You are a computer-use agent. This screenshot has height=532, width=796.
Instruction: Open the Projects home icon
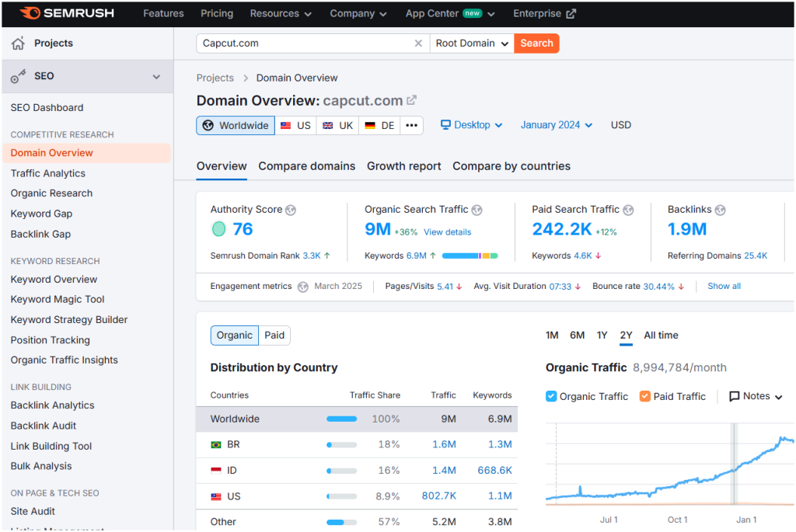coord(19,43)
